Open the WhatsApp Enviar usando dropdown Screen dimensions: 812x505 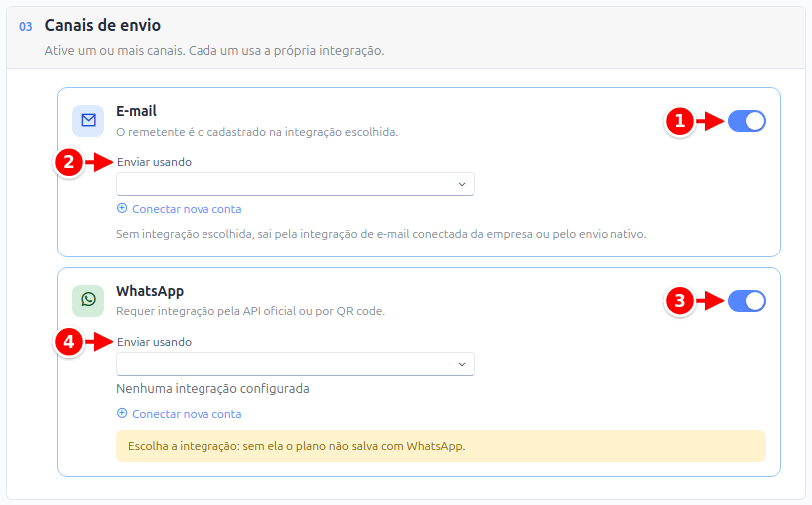(295, 364)
